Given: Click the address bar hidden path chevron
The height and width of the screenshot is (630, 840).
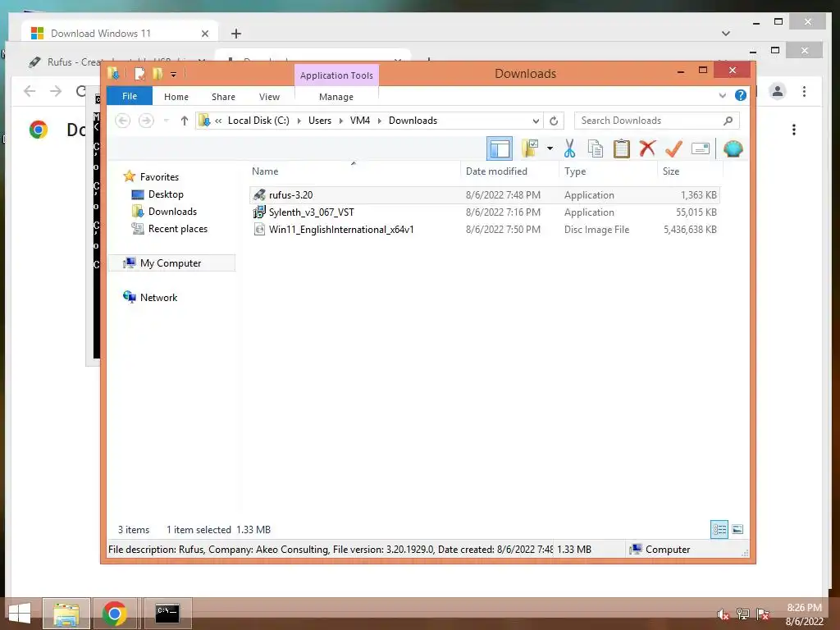Looking at the screenshot, I should [x=218, y=121].
